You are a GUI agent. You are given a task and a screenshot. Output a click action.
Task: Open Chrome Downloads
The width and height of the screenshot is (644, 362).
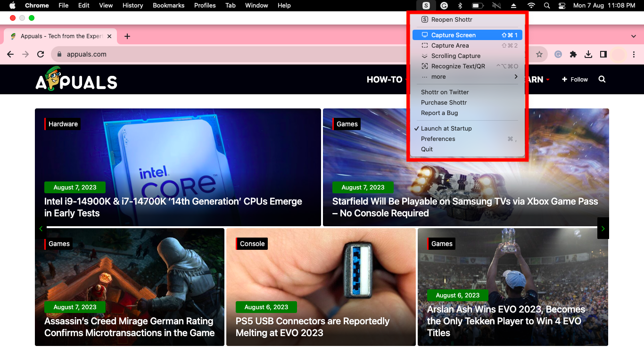click(x=588, y=54)
